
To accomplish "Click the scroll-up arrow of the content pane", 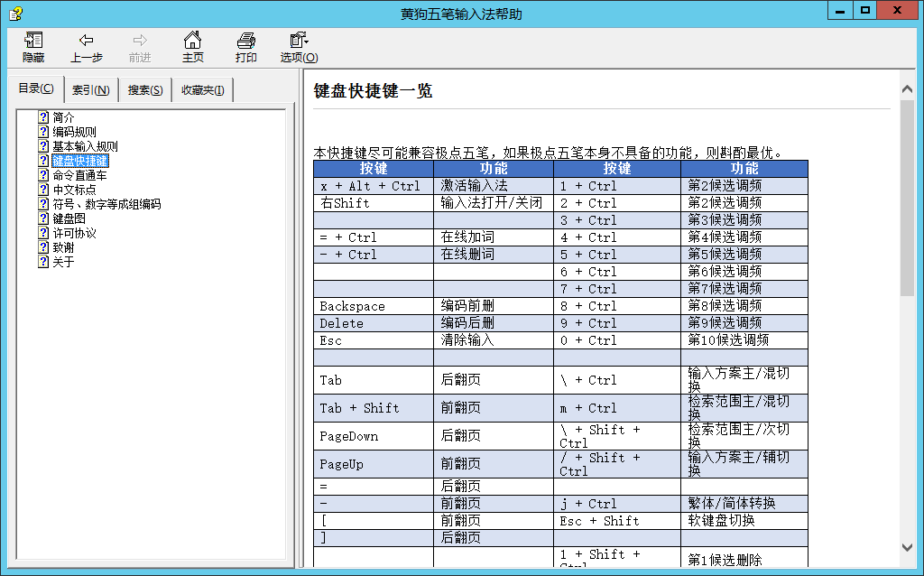I will tap(908, 88).
